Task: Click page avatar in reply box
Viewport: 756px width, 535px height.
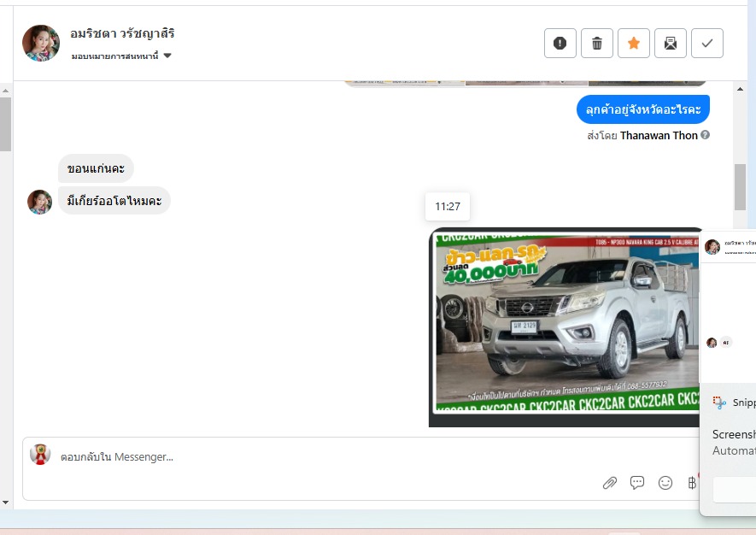Action: coord(40,455)
